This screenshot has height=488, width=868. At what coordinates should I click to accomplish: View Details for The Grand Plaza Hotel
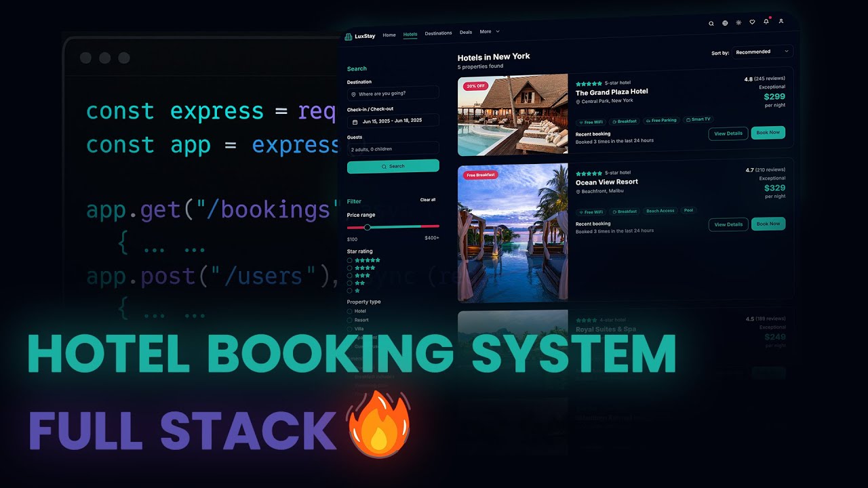coord(728,134)
